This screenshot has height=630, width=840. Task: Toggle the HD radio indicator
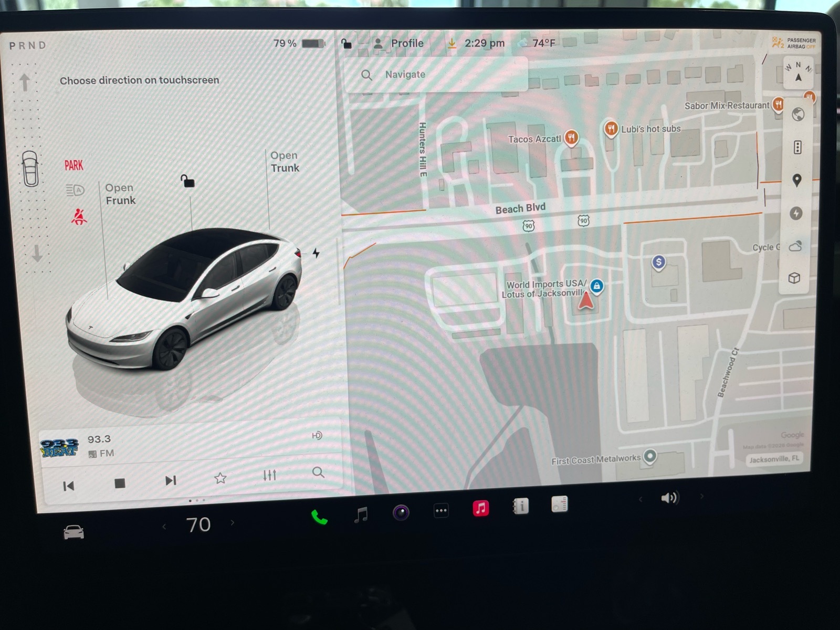coord(317,435)
